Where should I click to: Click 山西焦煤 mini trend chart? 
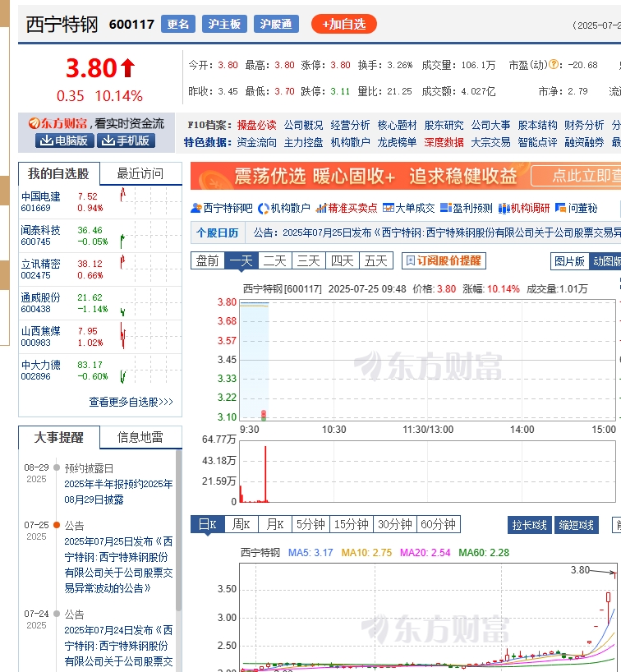150,337
